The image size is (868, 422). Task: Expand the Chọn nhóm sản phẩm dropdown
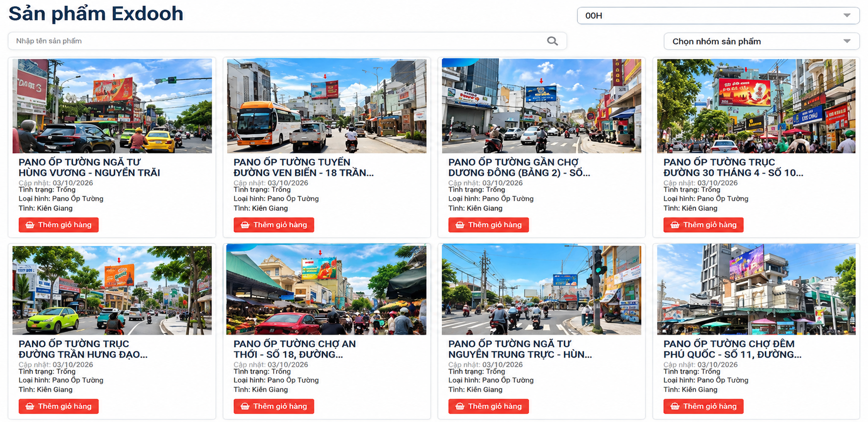[x=761, y=41]
